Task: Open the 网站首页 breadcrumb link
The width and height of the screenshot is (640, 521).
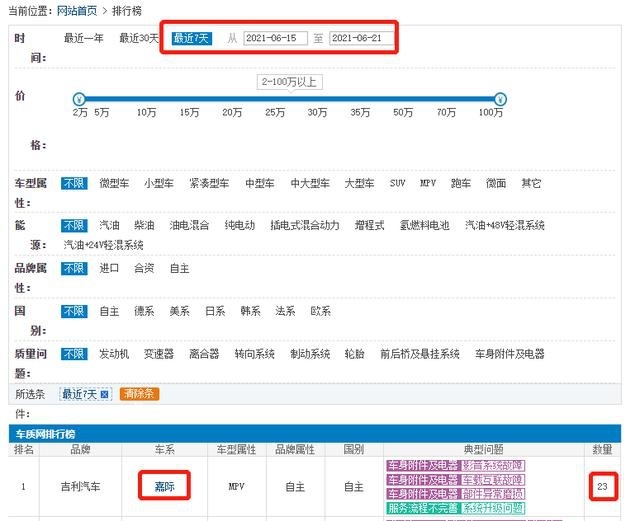Action: tap(77, 11)
